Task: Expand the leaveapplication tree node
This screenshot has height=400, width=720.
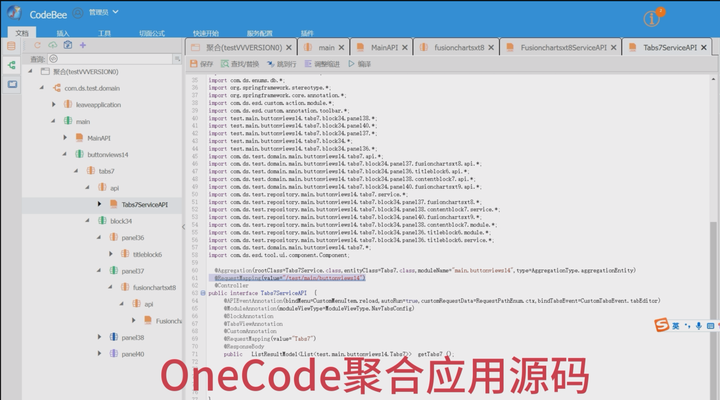Action: [x=53, y=104]
